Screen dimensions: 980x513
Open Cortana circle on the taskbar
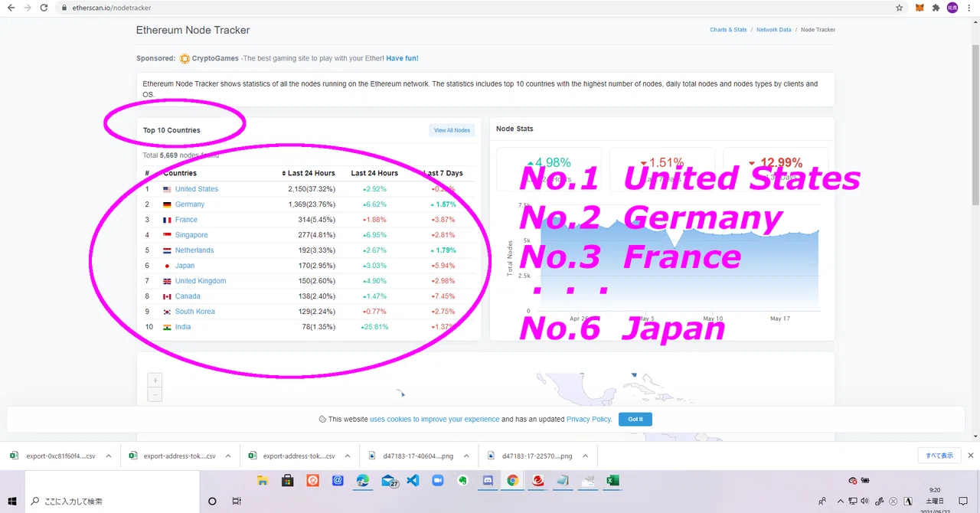(x=212, y=502)
